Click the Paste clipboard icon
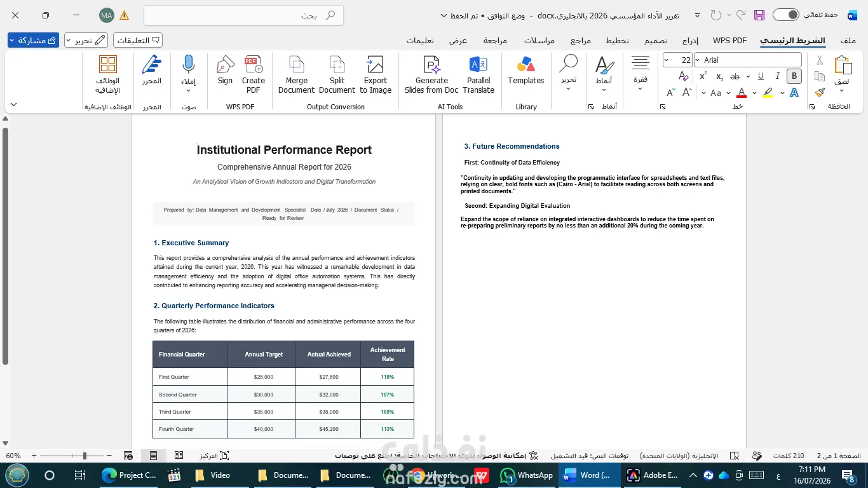Viewport: 868px width, 488px height. point(842,65)
